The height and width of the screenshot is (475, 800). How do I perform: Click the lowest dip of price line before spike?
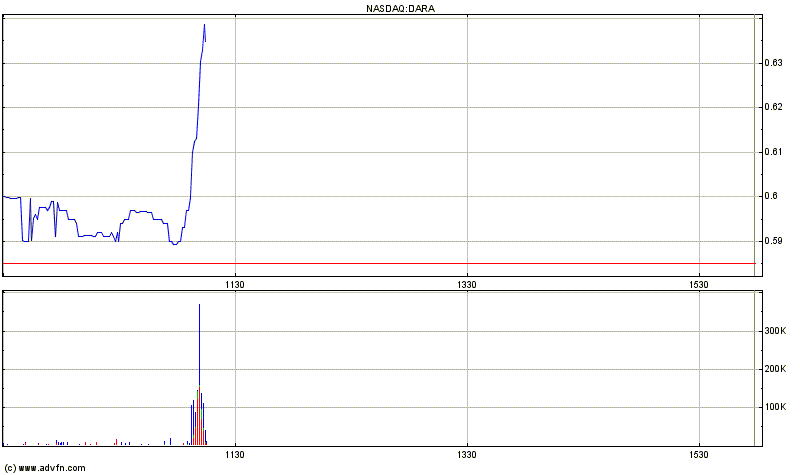pos(175,243)
